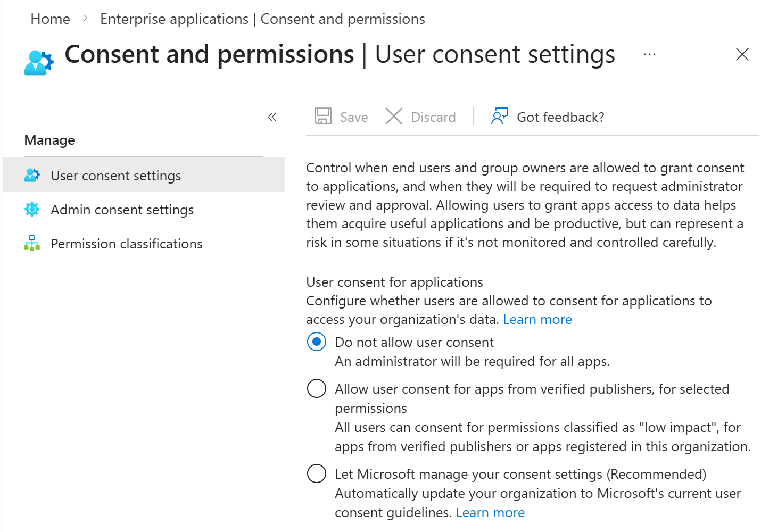Image resolution: width=761 pixels, height=532 pixels.
Task: Expand the Home breadcrumb navigation
Action: point(50,19)
